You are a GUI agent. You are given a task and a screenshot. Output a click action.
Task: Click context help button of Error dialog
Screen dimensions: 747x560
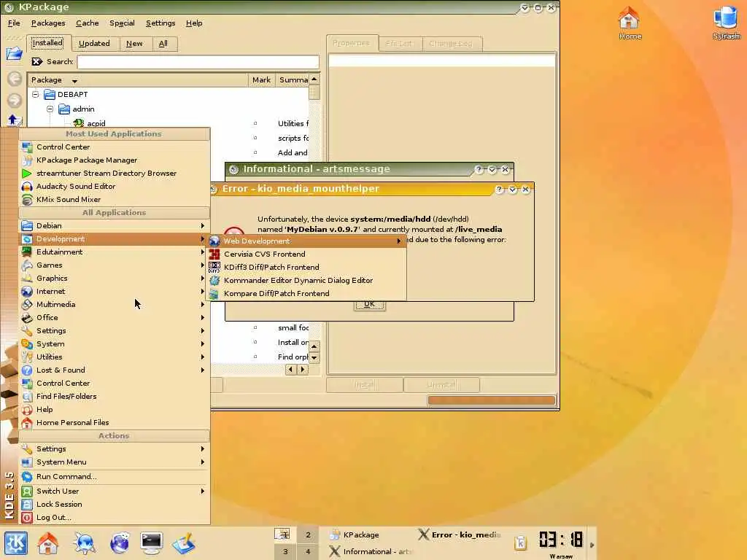pyautogui.click(x=499, y=190)
